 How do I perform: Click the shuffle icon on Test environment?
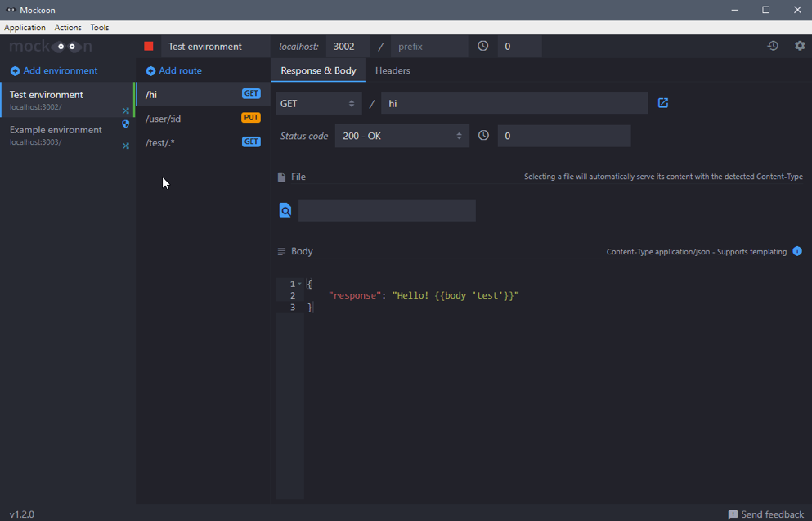pyautogui.click(x=125, y=110)
